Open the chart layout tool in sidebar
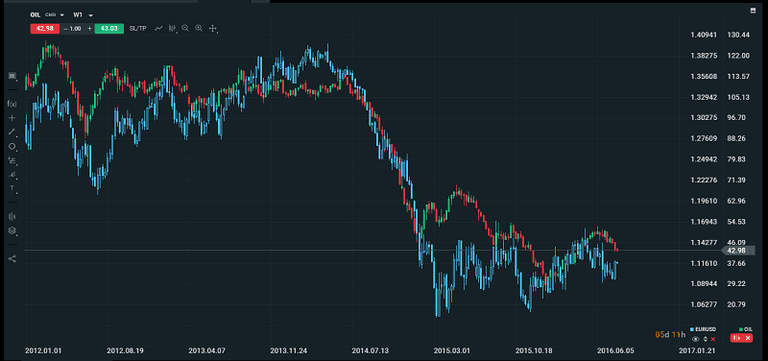This screenshot has height=361, width=768. coord(12,76)
